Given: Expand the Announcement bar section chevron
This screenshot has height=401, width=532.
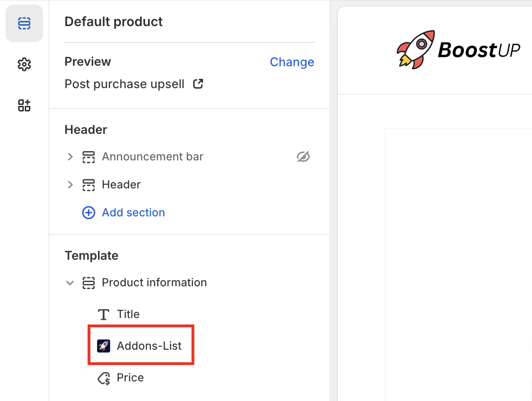Looking at the screenshot, I should coord(70,157).
